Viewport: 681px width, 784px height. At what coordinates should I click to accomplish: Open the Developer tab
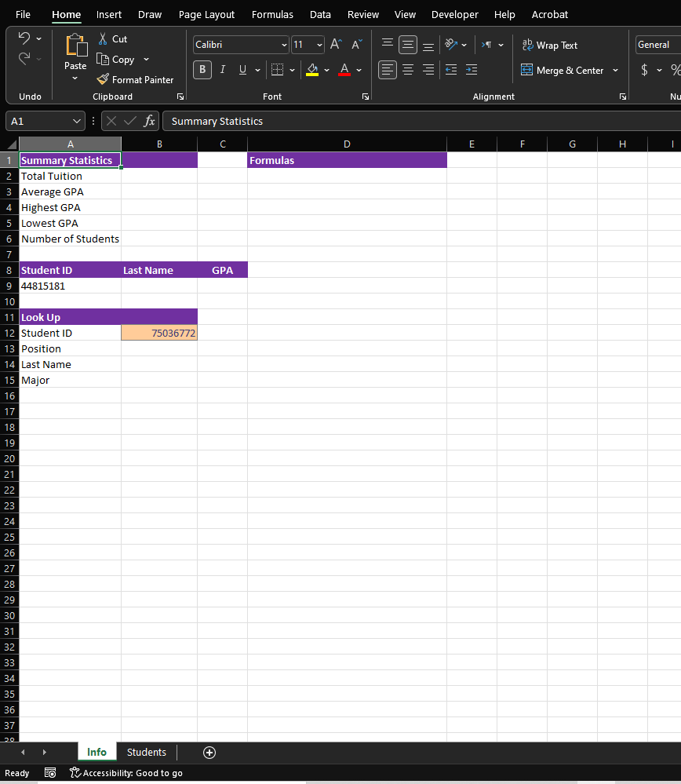[x=454, y=14]
